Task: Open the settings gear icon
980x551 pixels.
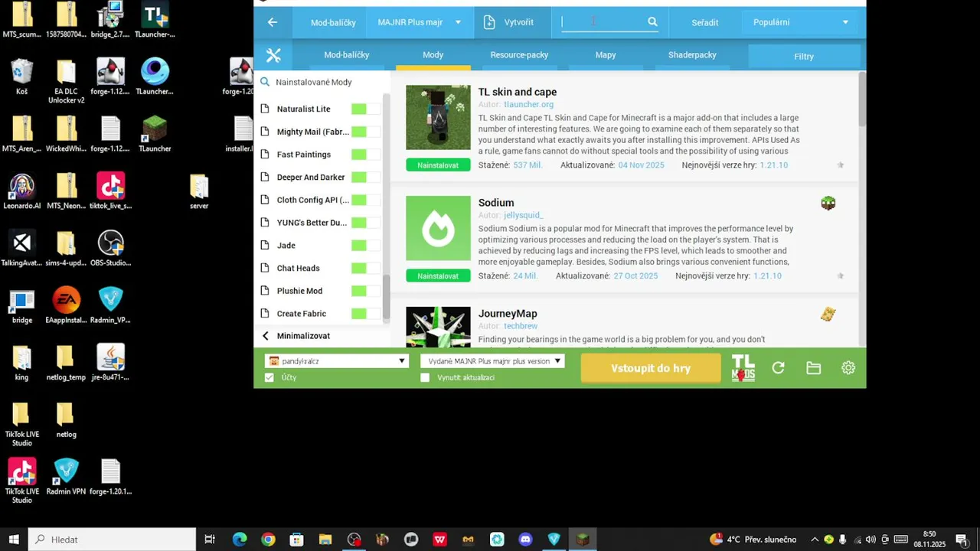Action: coord(848,368)
